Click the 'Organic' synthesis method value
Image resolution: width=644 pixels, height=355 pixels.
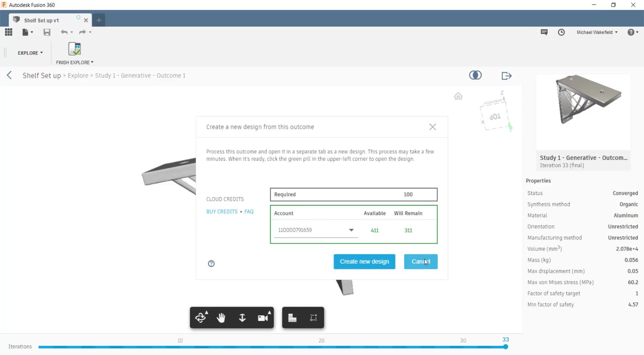coord(629,204)
